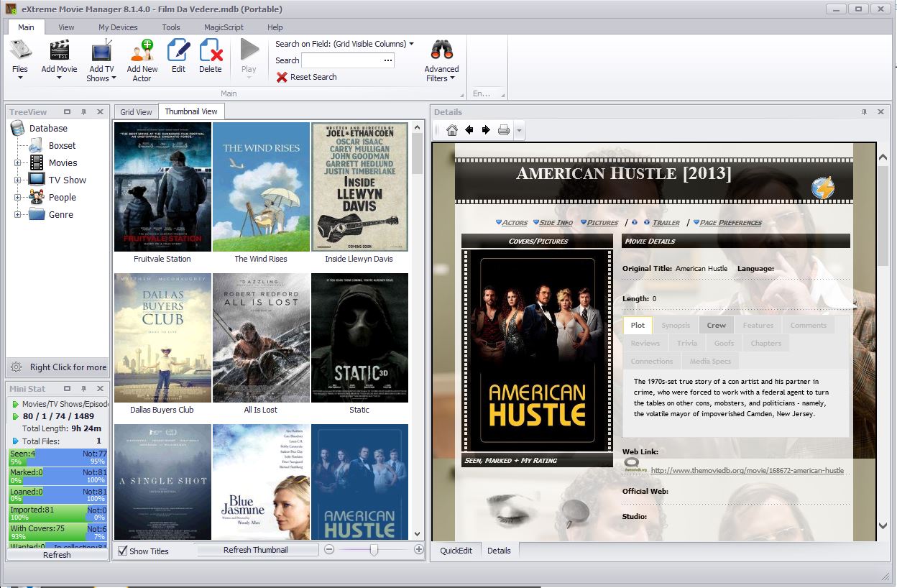The width and height of the screenshot is (897, 588).
Task: Open the Search on Field dropdown
Action: pyautogui.click(x=411, y=44)
